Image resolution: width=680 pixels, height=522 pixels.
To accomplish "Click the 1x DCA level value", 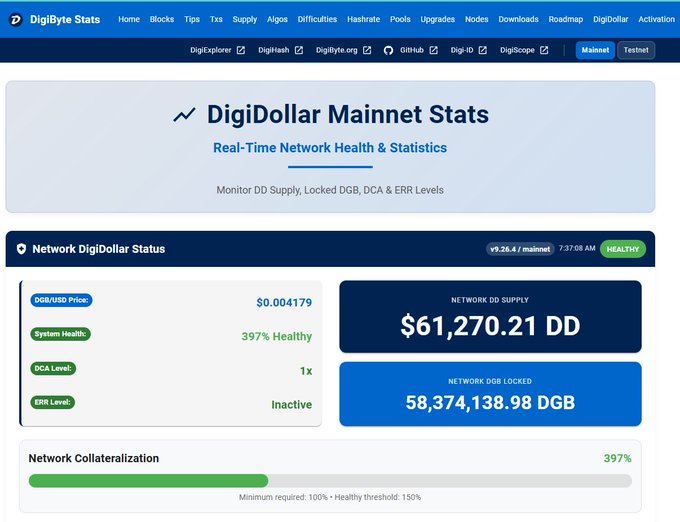I will (x=306, y=371).
